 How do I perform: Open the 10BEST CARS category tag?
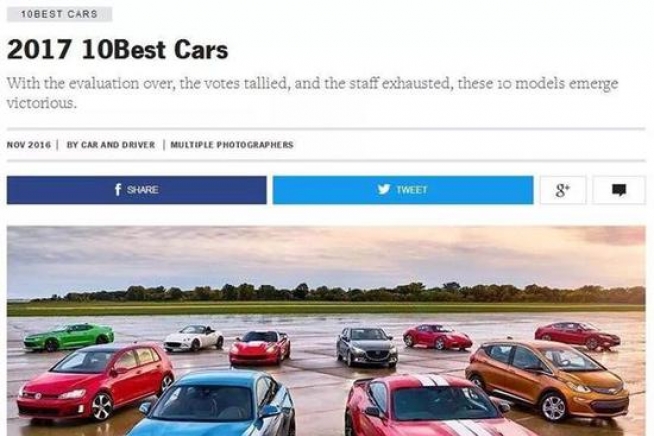point(59,14)
